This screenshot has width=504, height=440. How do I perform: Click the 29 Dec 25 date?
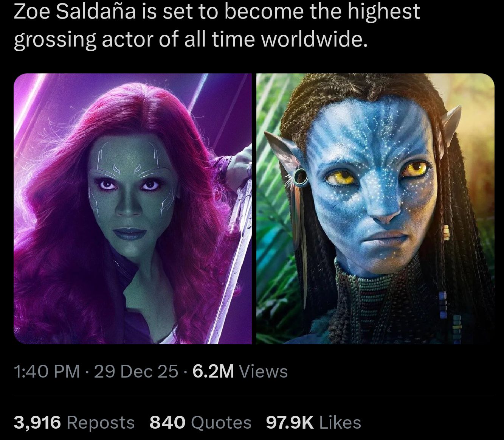tap(136, 371)
